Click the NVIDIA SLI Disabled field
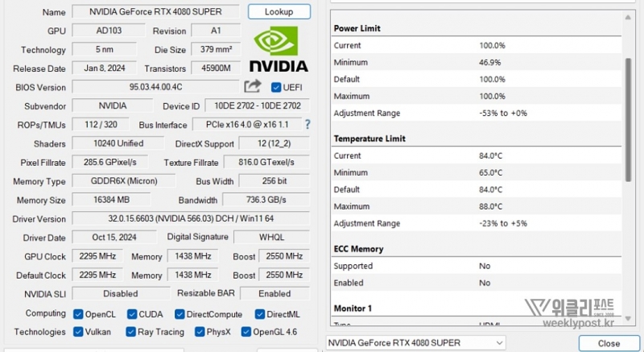Viewport: 644px width, 352px height. click(121, 293)
